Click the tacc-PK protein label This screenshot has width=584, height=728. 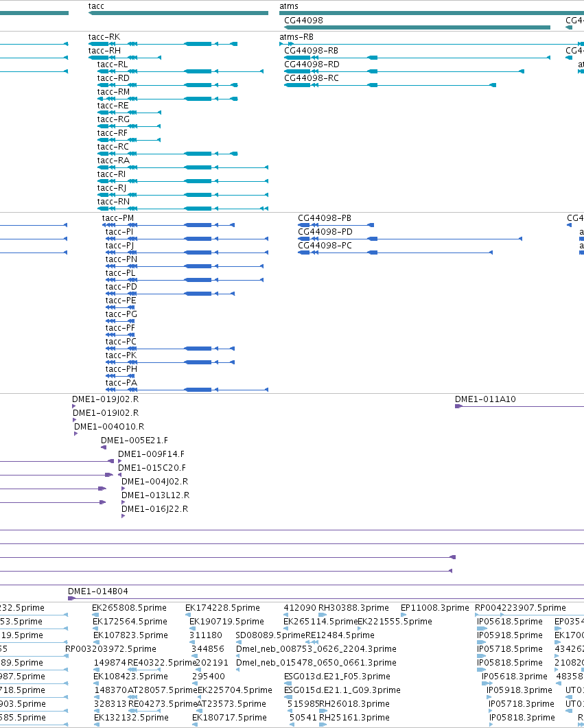(121, 355)
